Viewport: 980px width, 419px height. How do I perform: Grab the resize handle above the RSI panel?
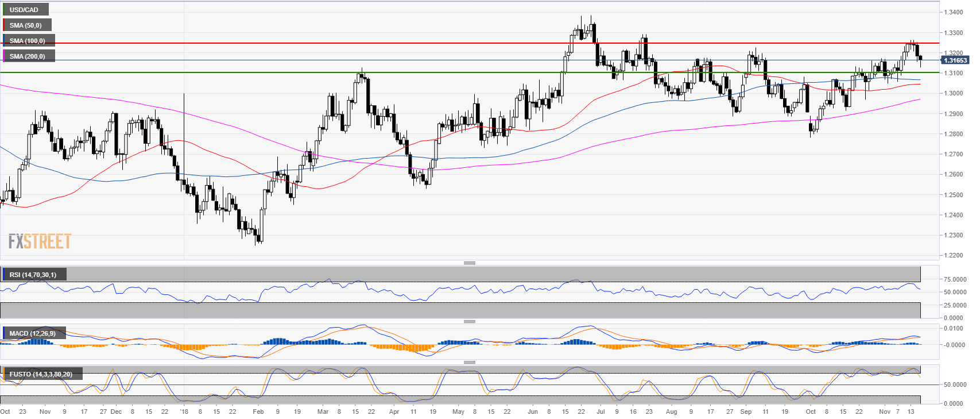tap(469, 263)
